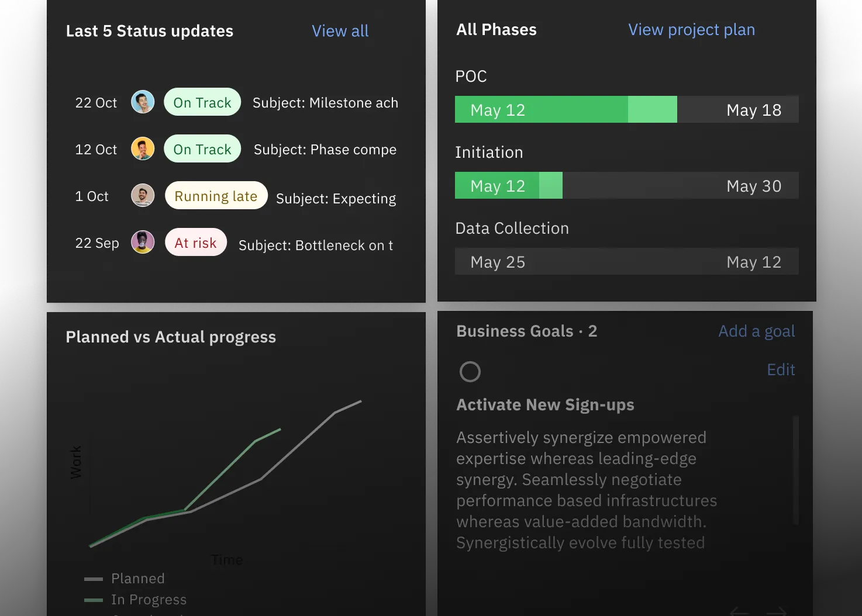Click Add a goal link

(756, 331)
